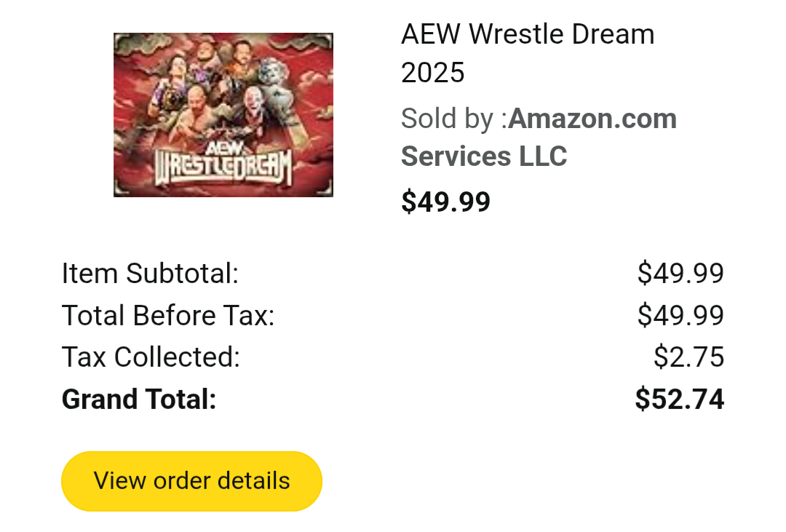
Task: Click the 2025 year in product title
Action: point(433,73)
